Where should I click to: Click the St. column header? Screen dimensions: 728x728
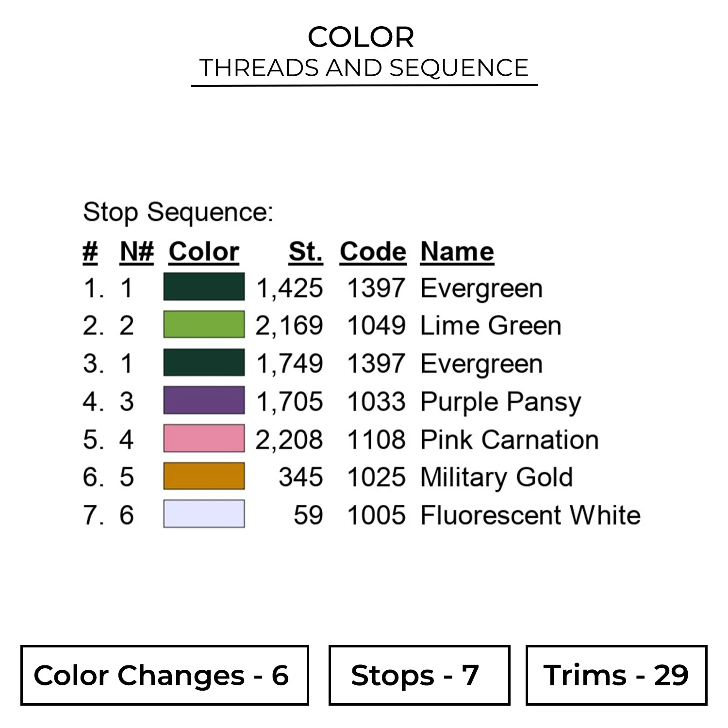tap(305, 252)
